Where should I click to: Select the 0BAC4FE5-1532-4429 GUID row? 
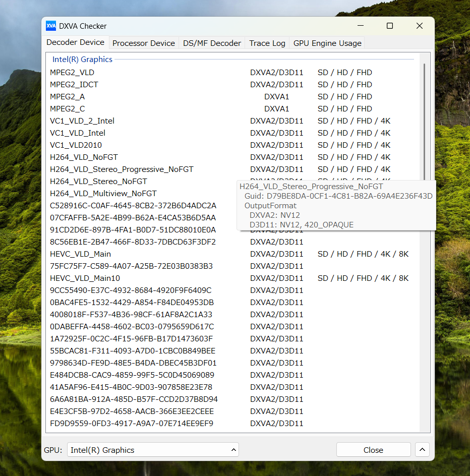click(x=232, y=303)
